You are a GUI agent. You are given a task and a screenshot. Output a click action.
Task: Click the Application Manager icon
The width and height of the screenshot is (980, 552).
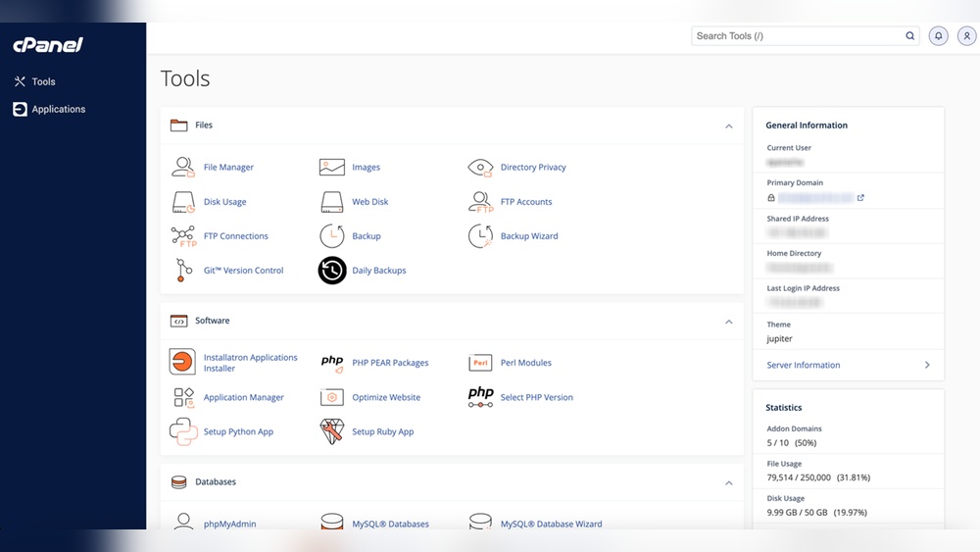coord(183,398)
